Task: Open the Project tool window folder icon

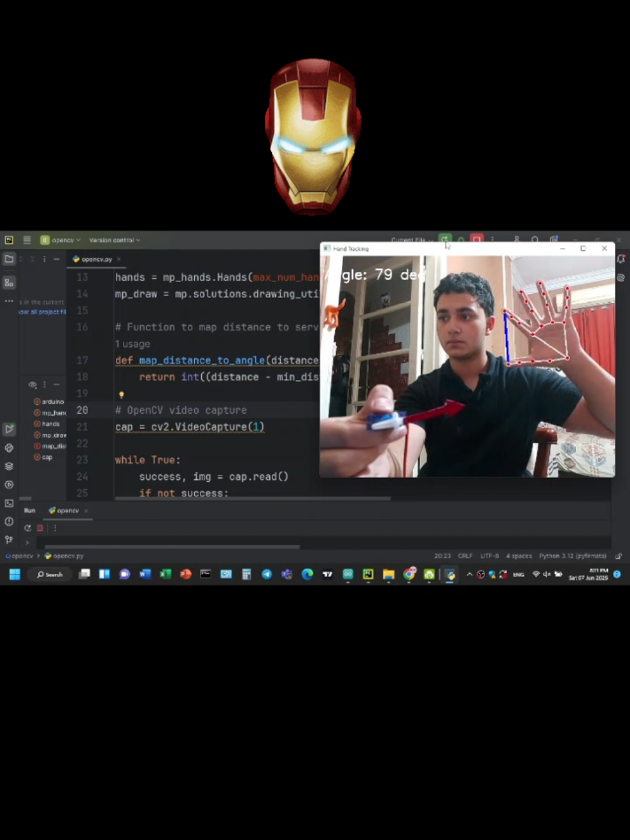Action: click(9, 260)
